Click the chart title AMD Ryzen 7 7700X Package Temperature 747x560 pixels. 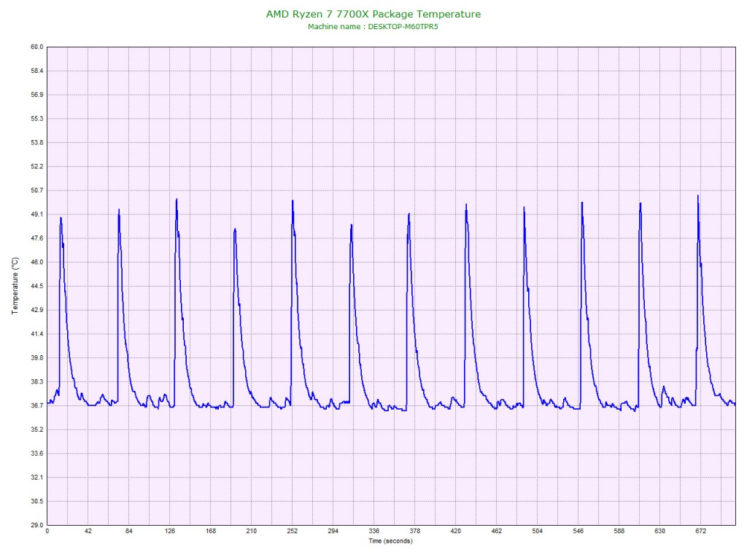click(373, 14)
